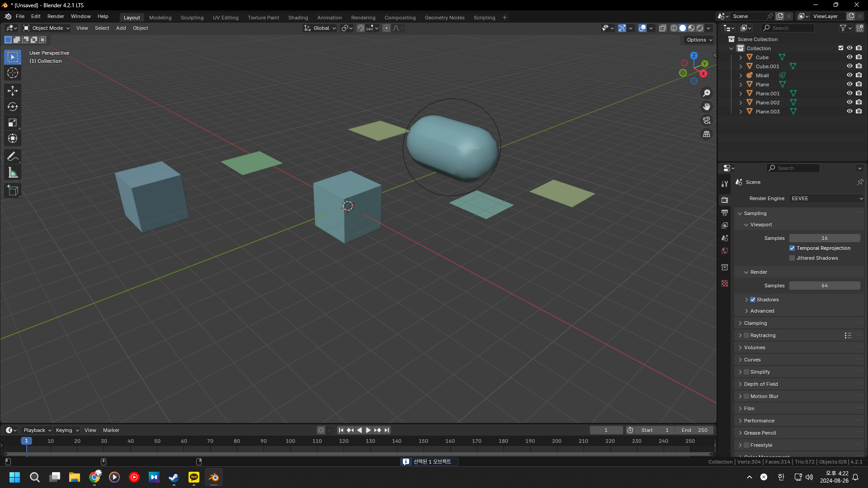868x488 pixels.
Task: Open the Render Engine dropdown
Action: pos(826,198)
